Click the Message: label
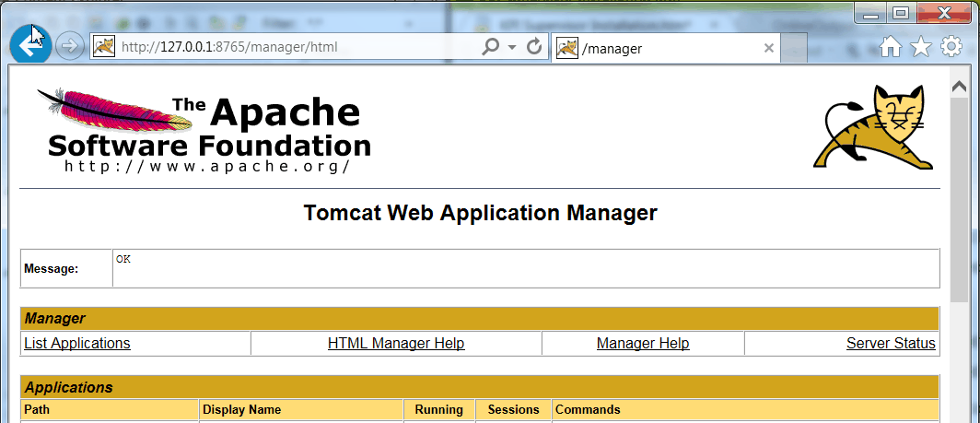This screenshot has height=423, width=980. point(52,269)
